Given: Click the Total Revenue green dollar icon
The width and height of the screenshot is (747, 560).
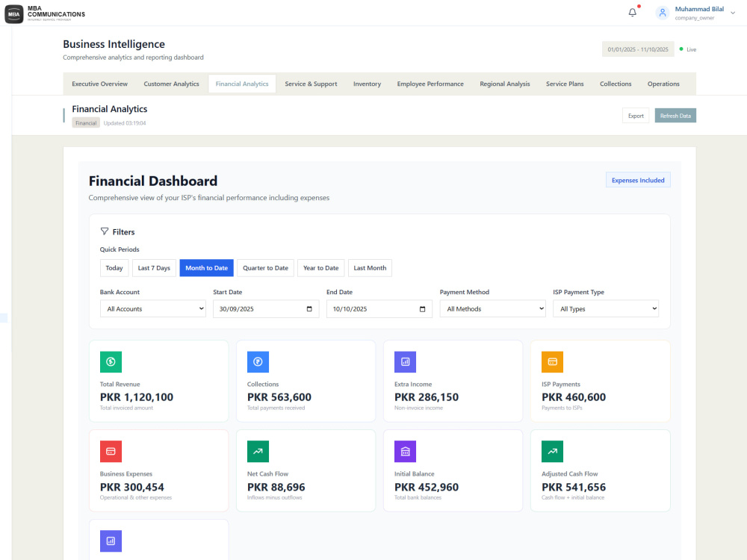Looking at the screenshot, I should pos(111,362).
